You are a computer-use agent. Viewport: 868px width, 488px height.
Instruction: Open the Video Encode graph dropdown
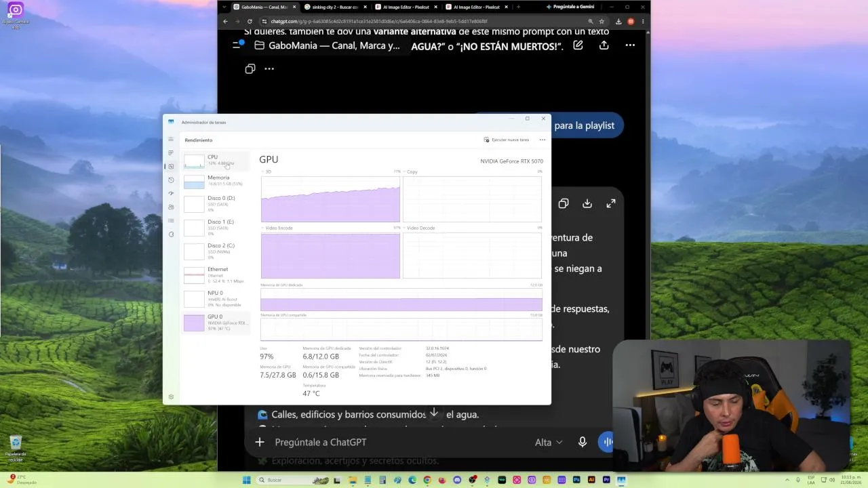tap(277, 228)
